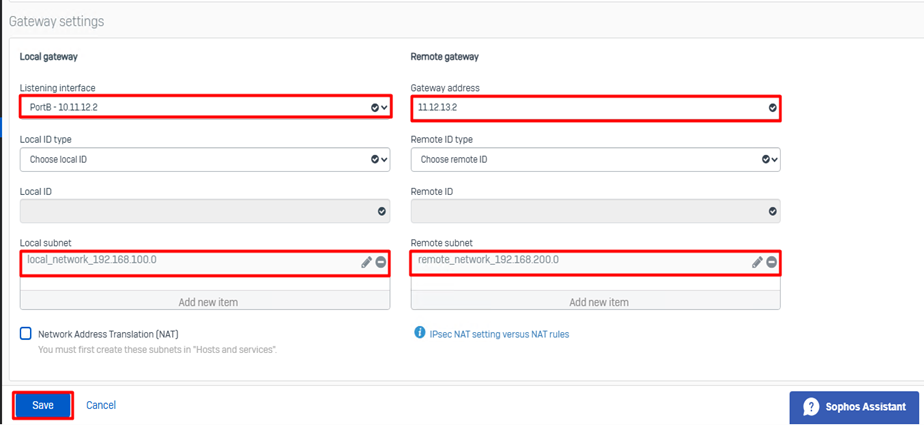924x425 pixels.
Task: Click the Cancel link
Action: (101, 405)
